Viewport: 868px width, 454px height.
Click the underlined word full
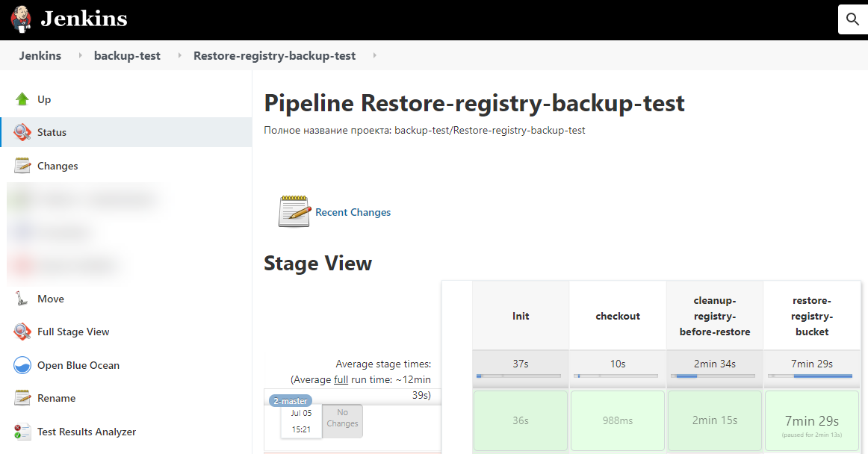pyautogui.click(x=341, y=380)
